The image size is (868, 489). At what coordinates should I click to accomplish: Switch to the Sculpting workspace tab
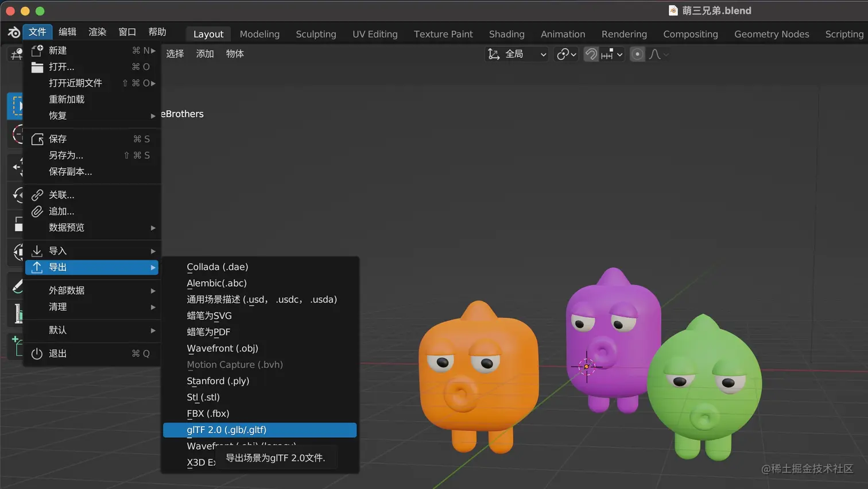click(316, 34)
